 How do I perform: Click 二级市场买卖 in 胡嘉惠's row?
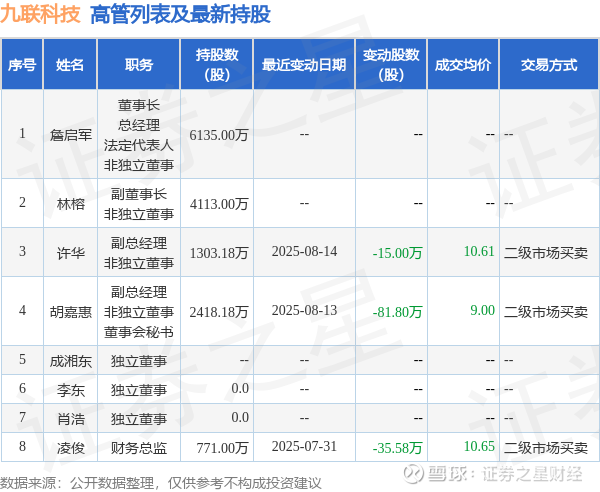[x=546, y=312]
